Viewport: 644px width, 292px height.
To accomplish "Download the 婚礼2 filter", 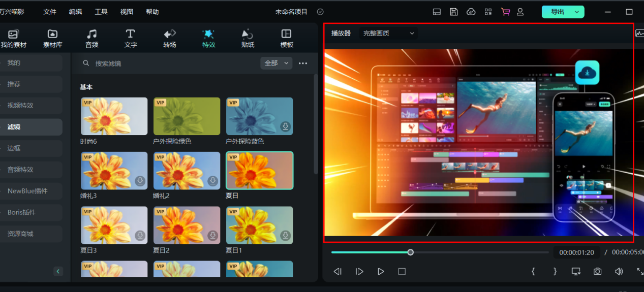I will [212, 181].
